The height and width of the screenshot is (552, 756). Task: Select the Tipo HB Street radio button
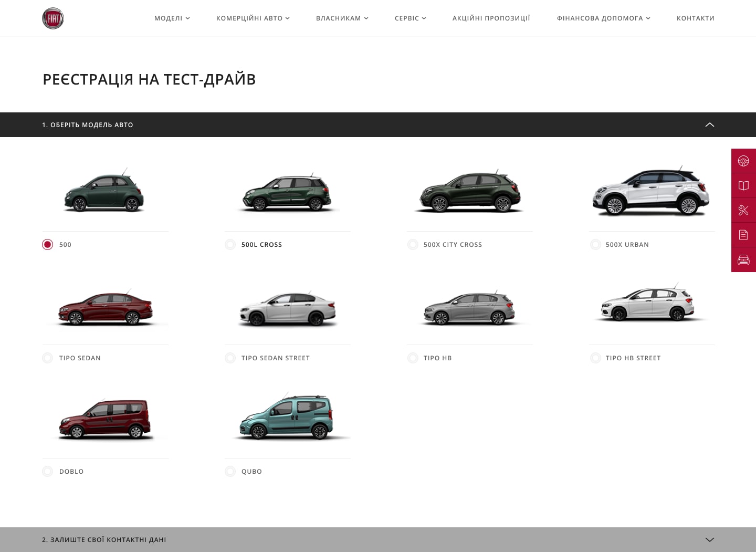click(x=595, y=358)
